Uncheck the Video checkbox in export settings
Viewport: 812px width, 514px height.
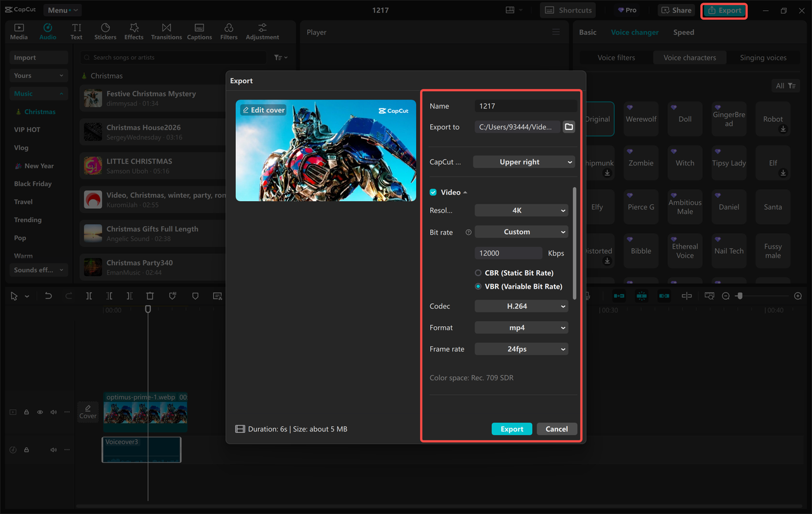pos(433,192)
